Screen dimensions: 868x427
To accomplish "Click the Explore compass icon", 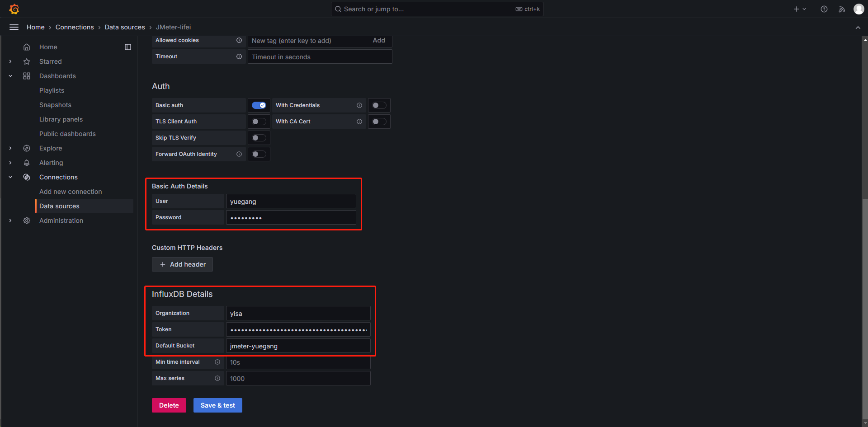I will coord(27,148).
